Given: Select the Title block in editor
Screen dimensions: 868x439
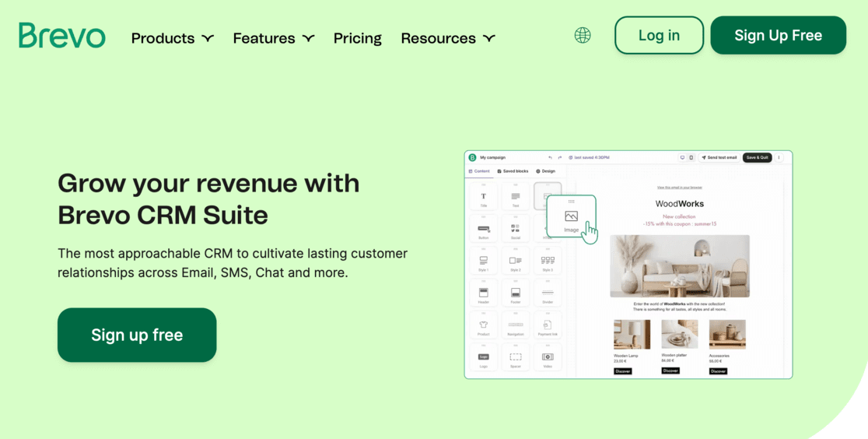Looking at the screenshot, I should pyautogui.click(x=483, y=198).
